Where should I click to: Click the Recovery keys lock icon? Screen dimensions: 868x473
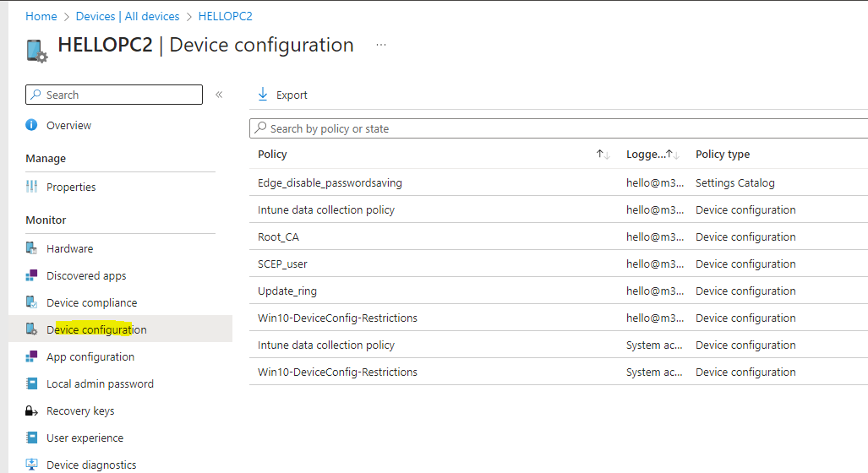coord(32,411)
